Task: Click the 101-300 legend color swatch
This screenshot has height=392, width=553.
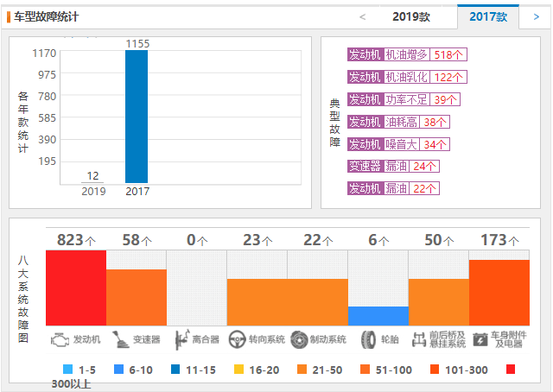Action: (x=435, y=369)
